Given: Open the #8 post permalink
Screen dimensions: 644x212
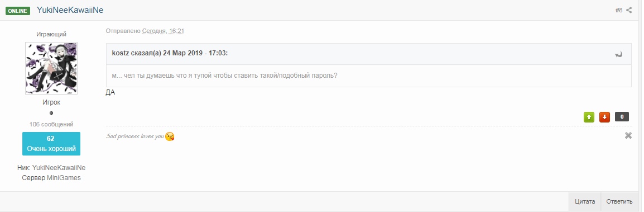Looking at the screenshot, I should pyautogui.click(x=618, y=10).
